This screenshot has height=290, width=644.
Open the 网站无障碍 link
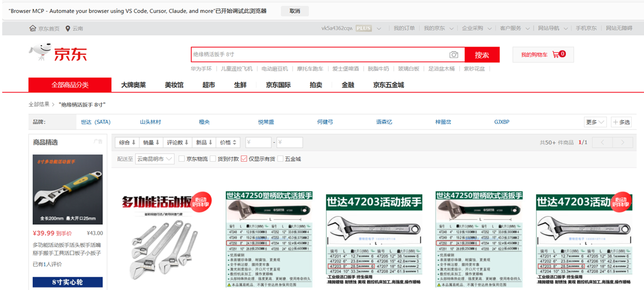(619, 28)
